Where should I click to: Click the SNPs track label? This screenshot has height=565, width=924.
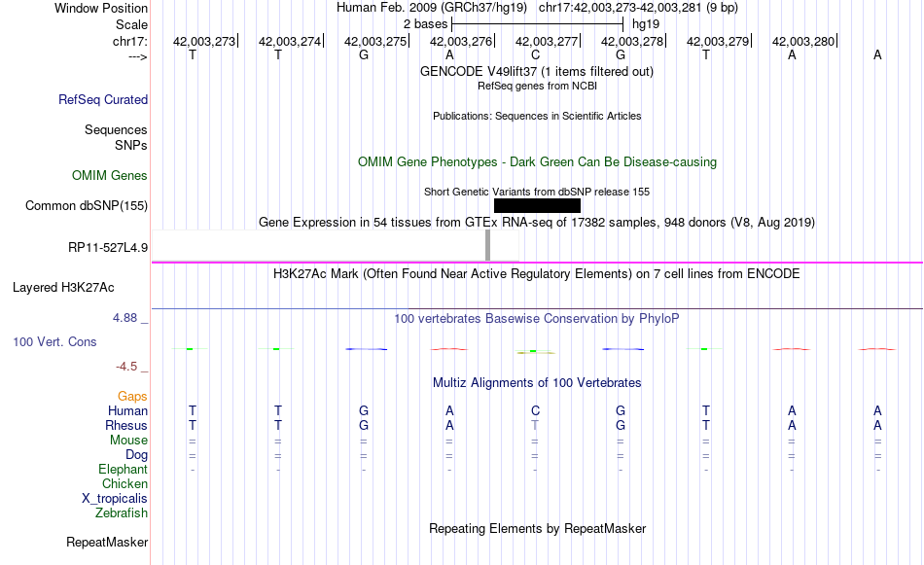point(131,145)
